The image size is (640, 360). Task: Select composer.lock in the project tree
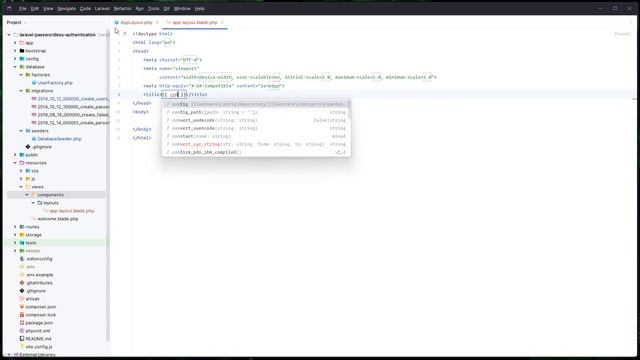(41, 315)
